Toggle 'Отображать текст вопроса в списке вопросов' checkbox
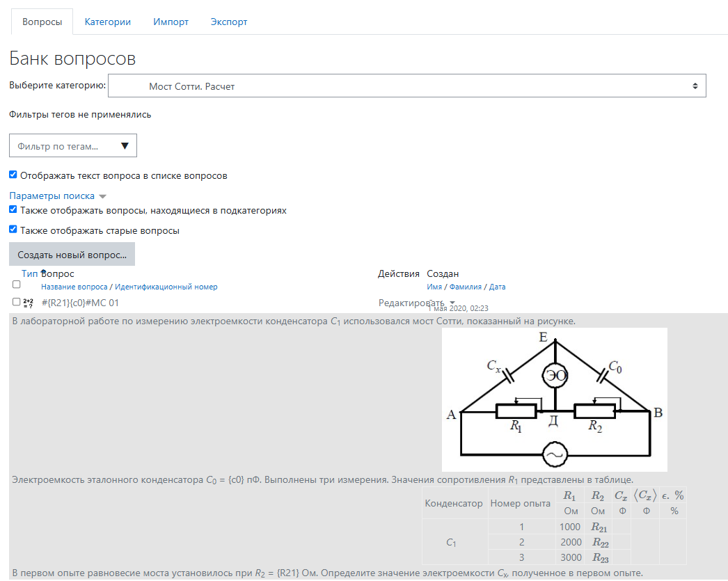This screenshot has width=728, height=581. click(x=13, y=175)
